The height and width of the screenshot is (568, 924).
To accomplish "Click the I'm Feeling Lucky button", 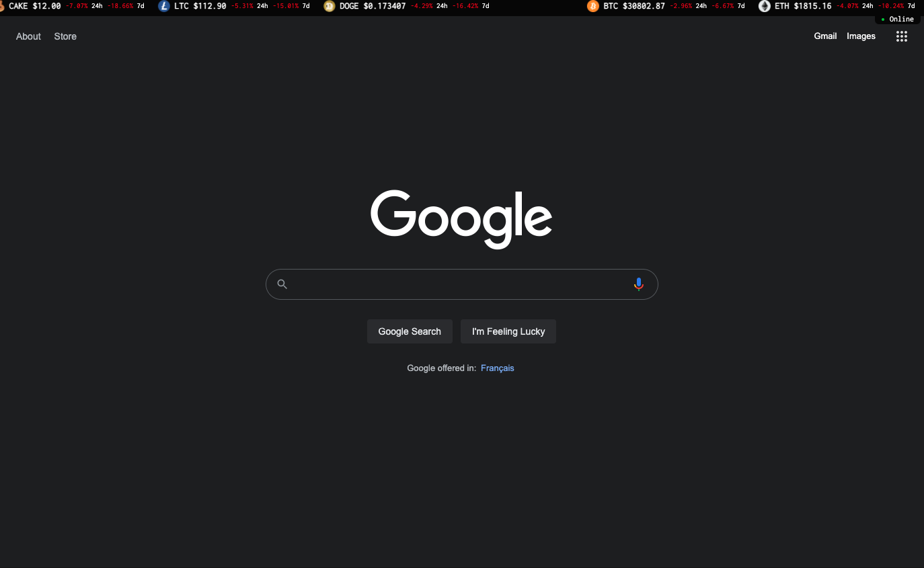I will (508, 331).
